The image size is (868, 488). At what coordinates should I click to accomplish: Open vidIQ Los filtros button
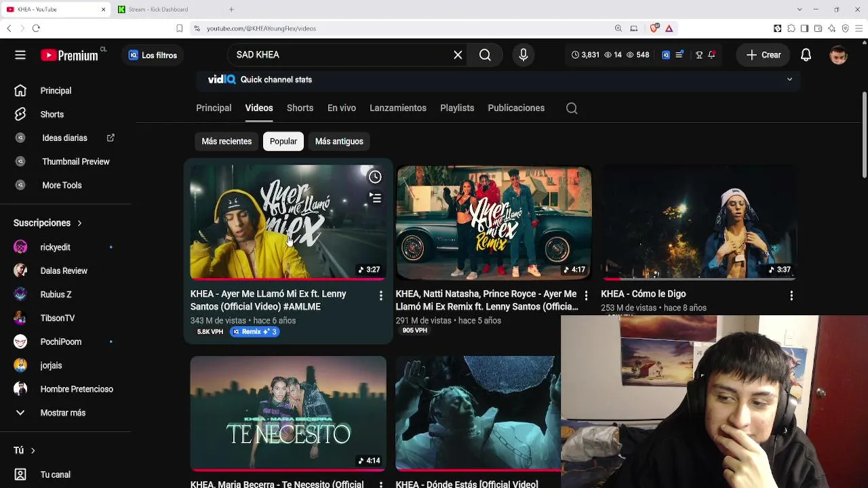point(153,56)
